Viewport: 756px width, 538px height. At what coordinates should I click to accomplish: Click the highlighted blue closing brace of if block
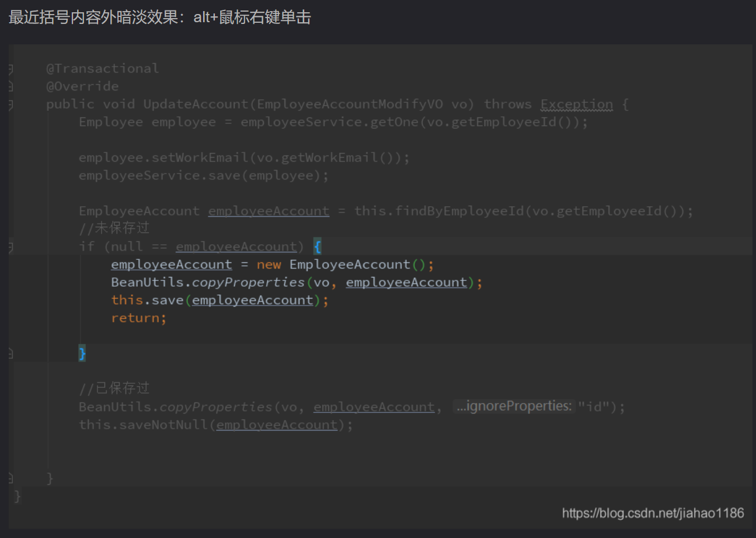point(82,353)
